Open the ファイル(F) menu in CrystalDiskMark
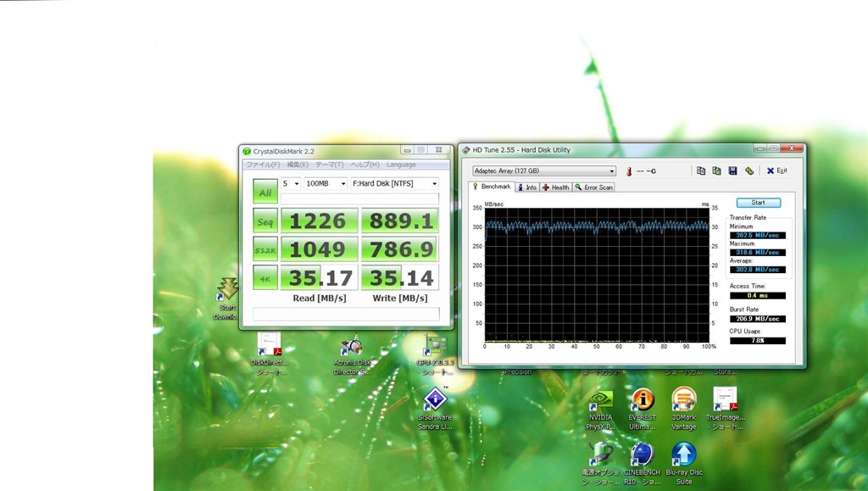 [263, 165]
